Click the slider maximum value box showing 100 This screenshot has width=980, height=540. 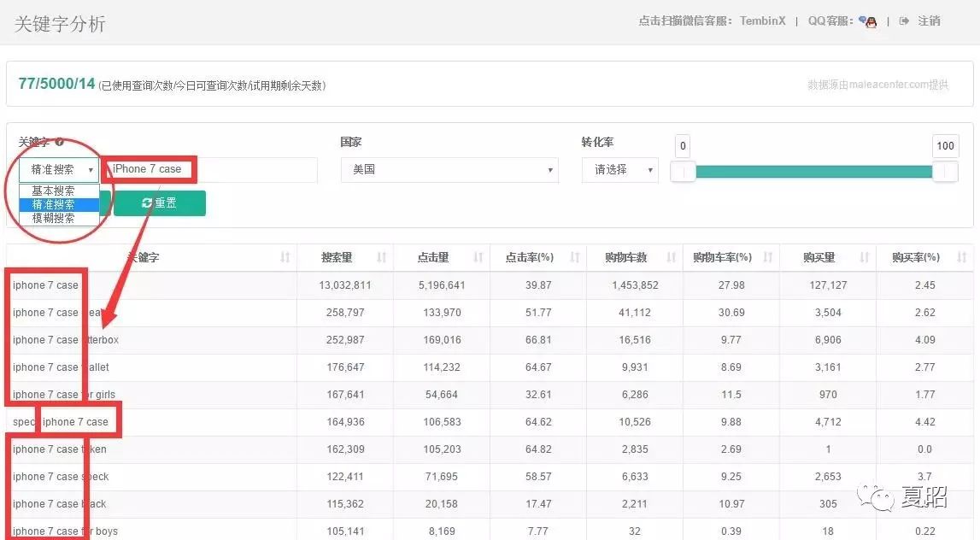pos(945,145)
